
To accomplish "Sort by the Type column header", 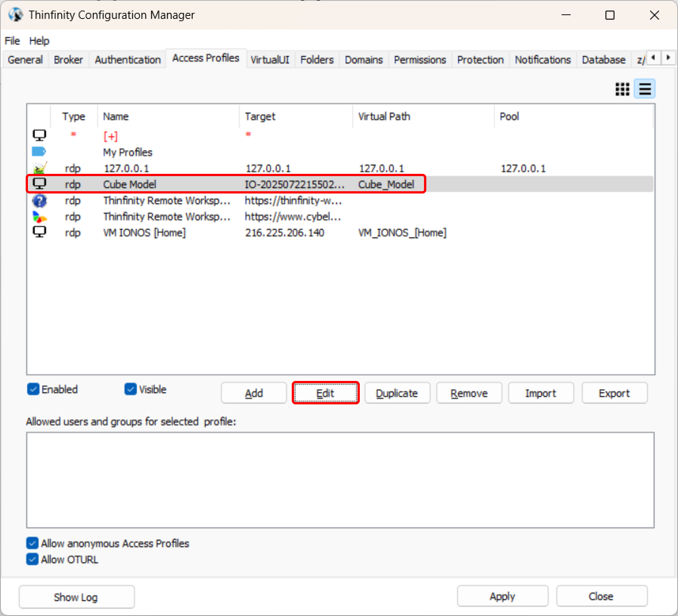I will pyautogui.click(x=74, y=116).
